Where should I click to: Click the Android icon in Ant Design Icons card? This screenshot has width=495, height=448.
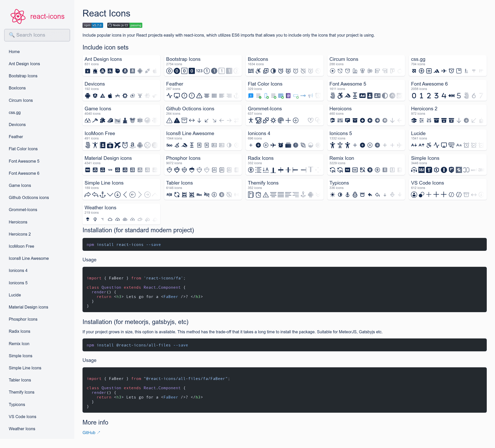coord(140,71)
